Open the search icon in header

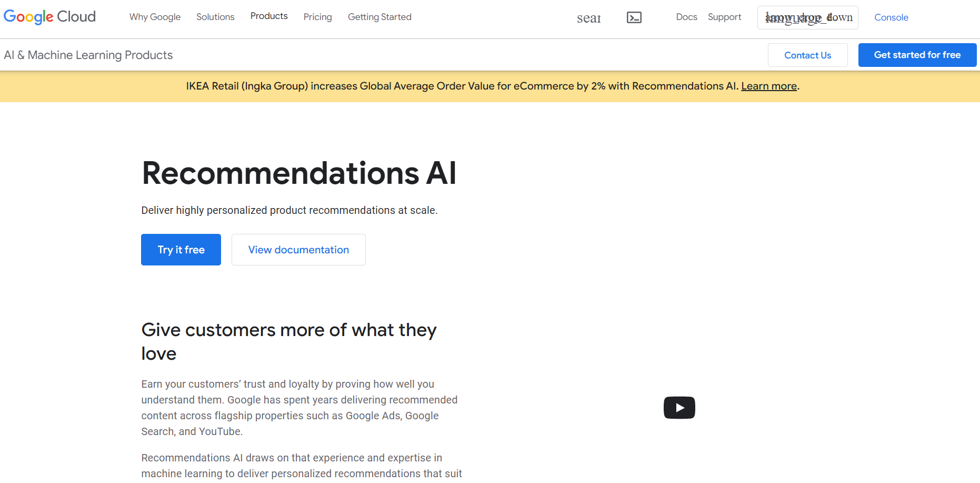pos(588,18)
